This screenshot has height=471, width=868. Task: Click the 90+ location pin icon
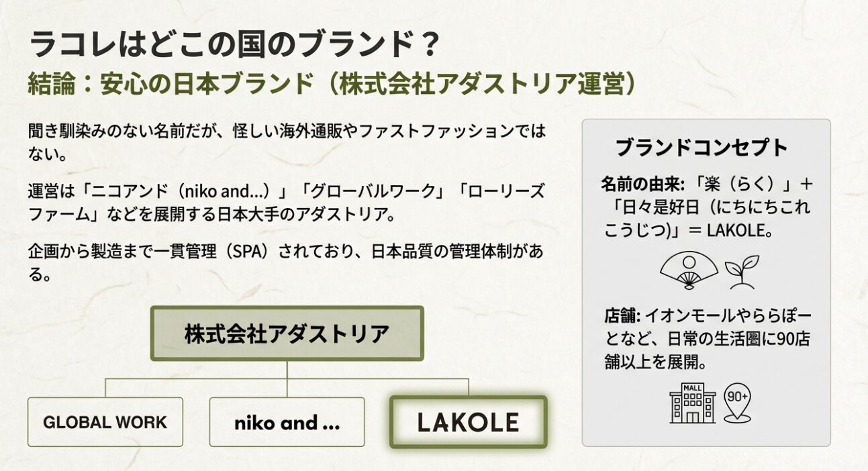click(737, 402)
